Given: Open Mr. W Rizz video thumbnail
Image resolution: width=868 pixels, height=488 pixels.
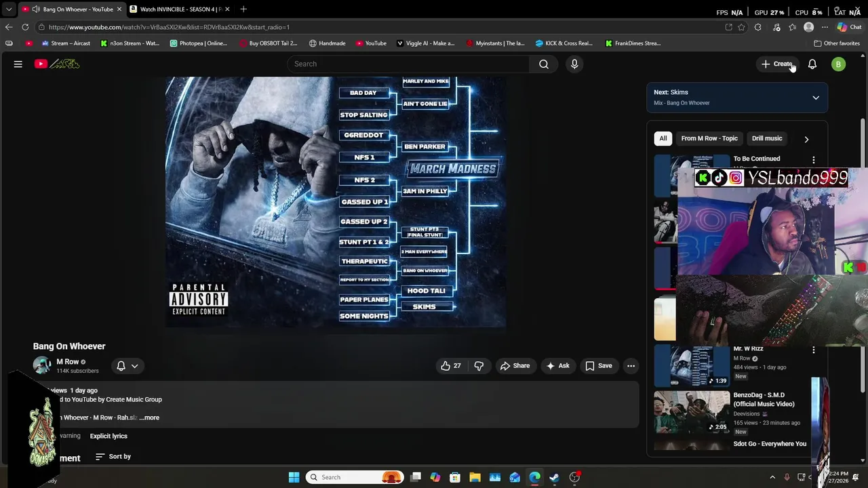Looking at the screenshot, I should 692,365.
